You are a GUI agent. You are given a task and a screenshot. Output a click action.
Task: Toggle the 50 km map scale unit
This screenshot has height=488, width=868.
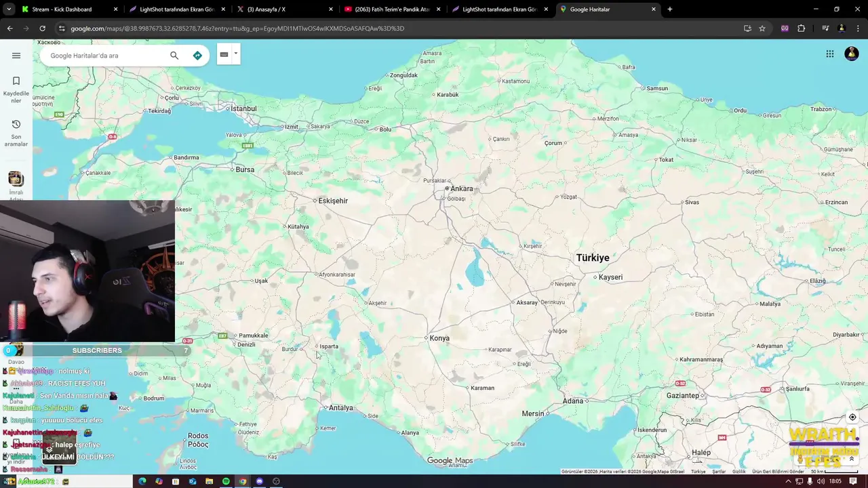825,472
